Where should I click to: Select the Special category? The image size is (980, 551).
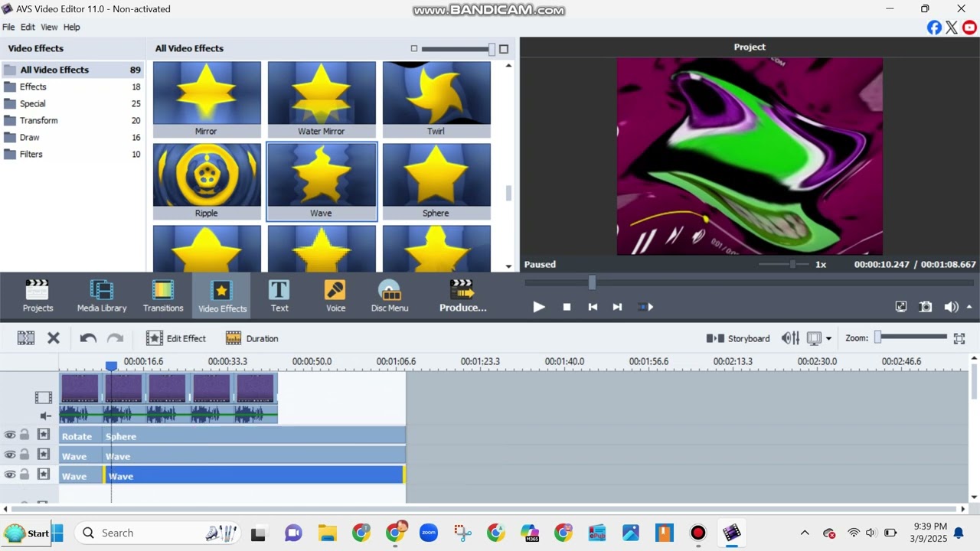72,103
